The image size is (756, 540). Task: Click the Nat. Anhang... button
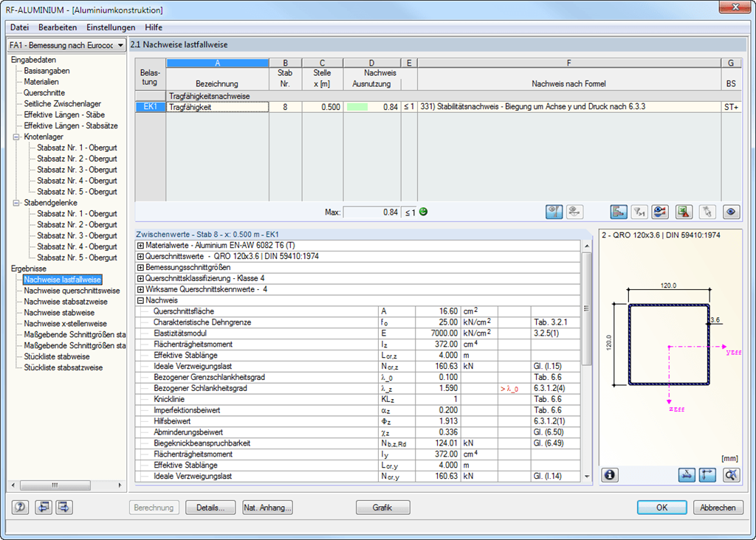point(267,508)
